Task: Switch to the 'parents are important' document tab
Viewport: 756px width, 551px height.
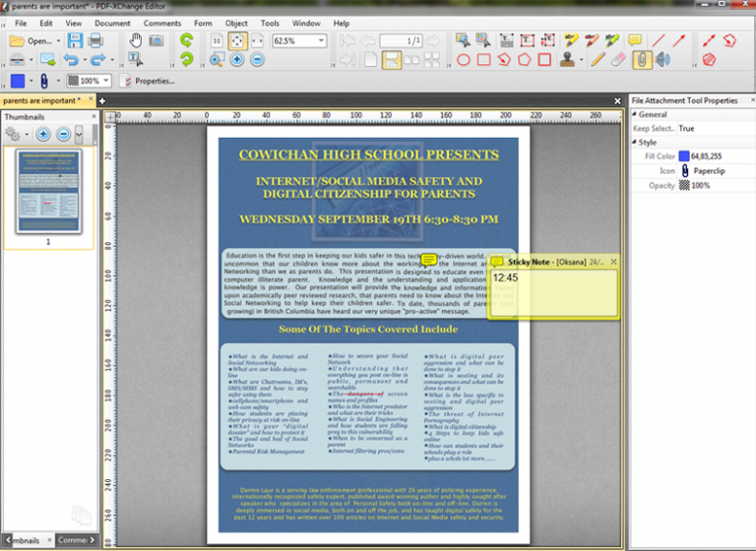Action: click(43, 100)
